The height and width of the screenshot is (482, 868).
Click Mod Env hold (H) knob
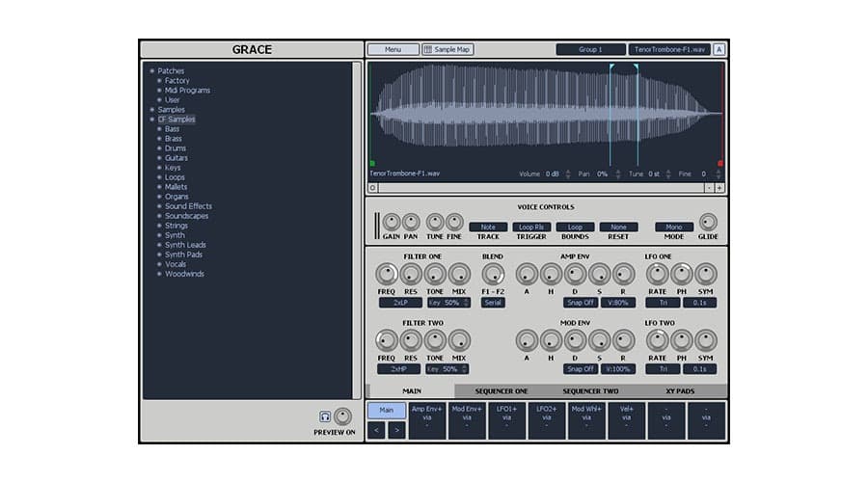(x=551, y=340)
